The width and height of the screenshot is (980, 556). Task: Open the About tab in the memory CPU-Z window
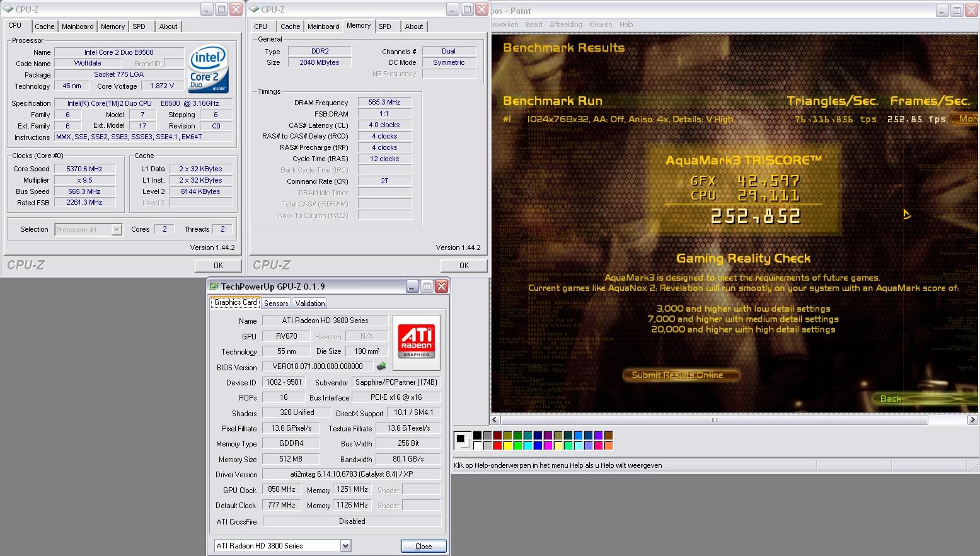tap(414, 26)
